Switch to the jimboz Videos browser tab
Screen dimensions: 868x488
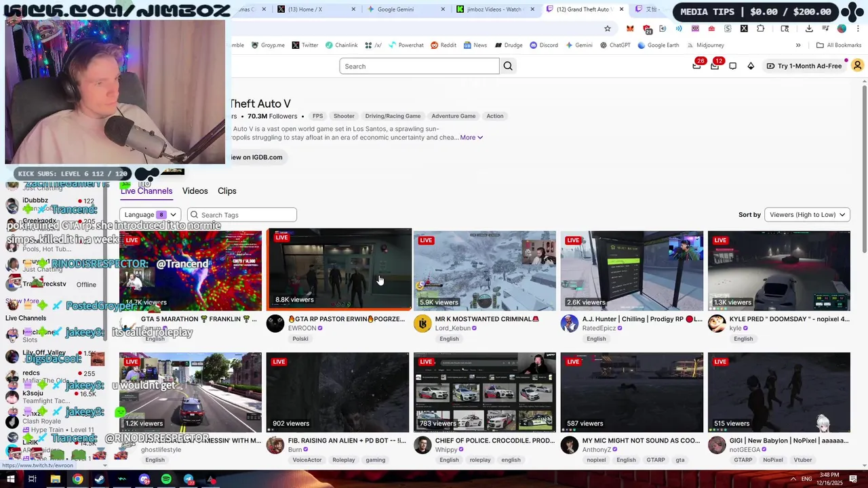(x=492, y=9)
